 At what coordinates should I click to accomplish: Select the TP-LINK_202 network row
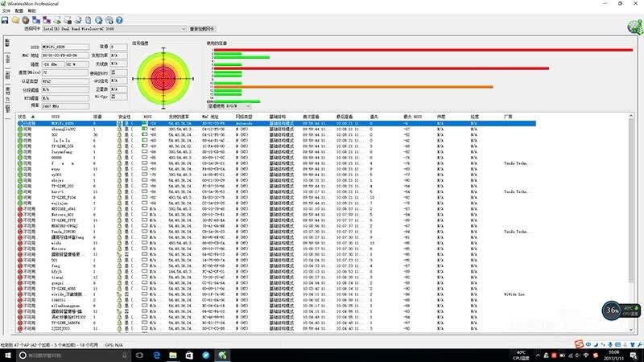276,186
